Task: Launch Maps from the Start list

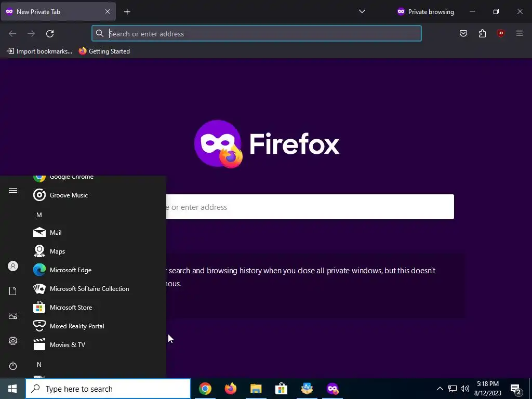Action: [x=99, y=251]
